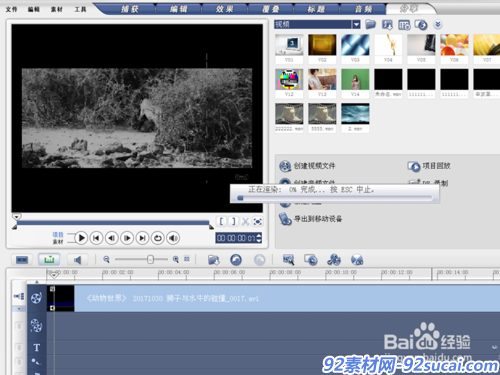
Task: Open the 文件 menu
Action: [11, 9]
